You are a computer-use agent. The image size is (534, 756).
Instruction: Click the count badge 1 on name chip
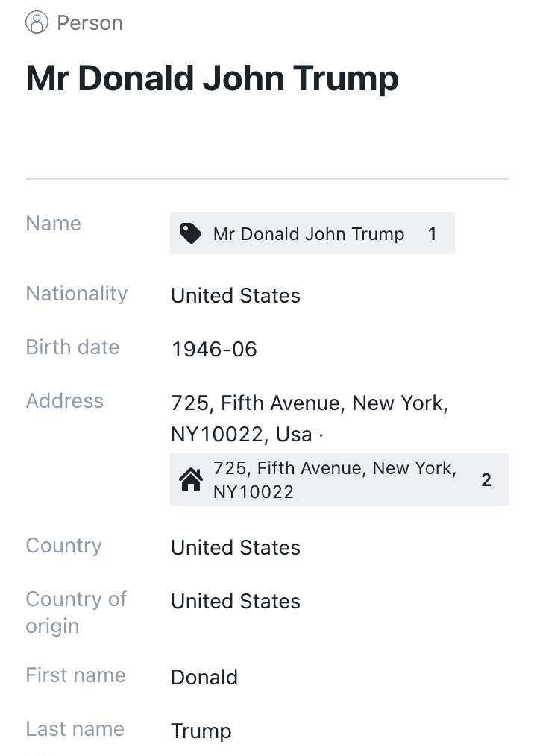coord(433,234)
